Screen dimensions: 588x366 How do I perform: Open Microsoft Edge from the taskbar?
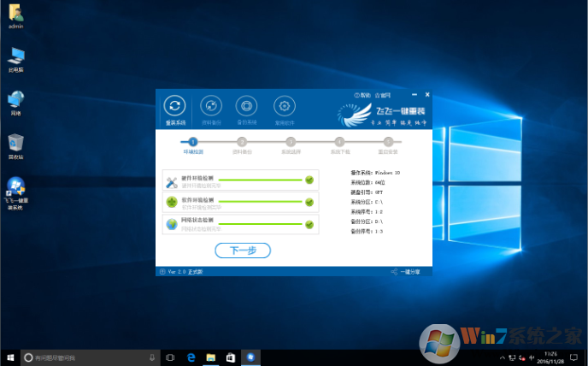[191, 357]
